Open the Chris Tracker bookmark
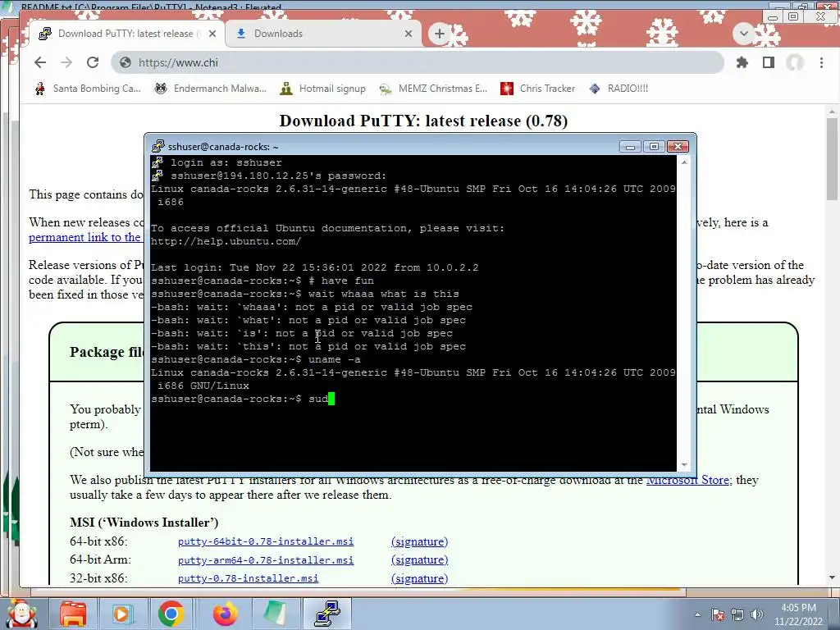This screenshot has height=630, width=840. [538, 89]
